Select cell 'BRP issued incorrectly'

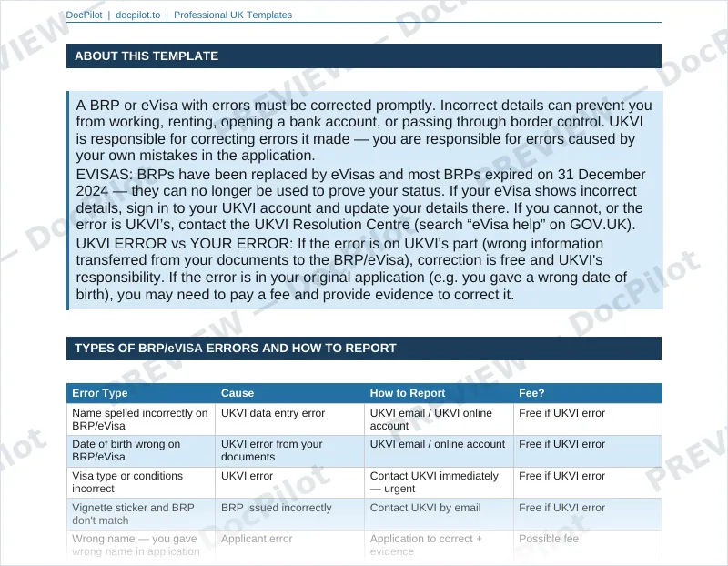(289, 514)
